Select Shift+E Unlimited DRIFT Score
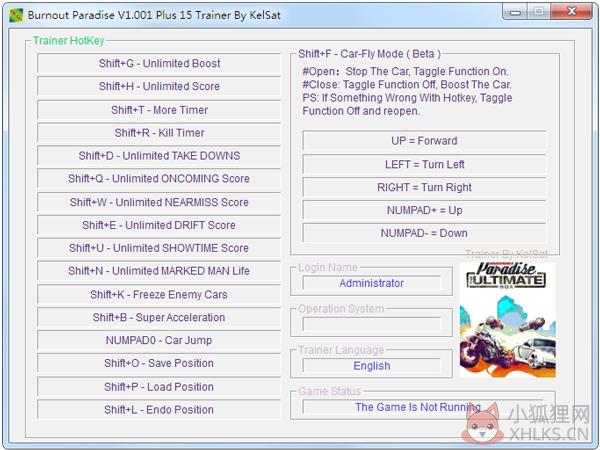Screen dimensions: 600x450 (x=159, y=225)
